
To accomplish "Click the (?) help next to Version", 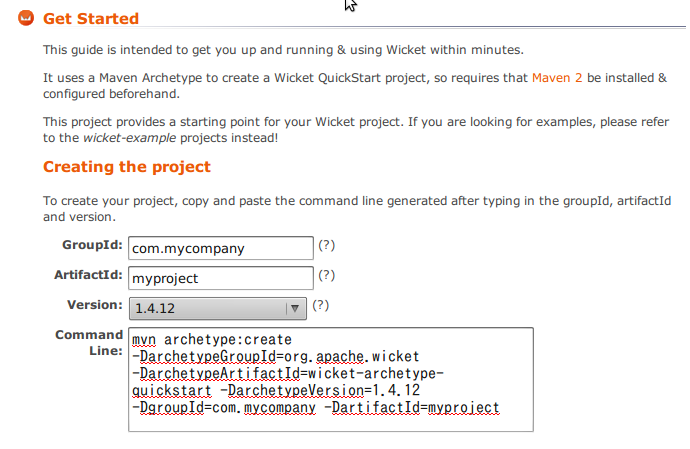I will point(320,305).
